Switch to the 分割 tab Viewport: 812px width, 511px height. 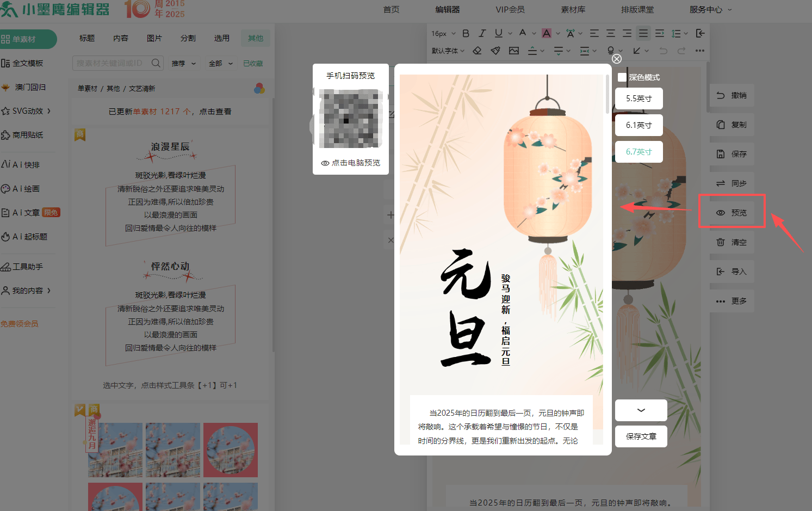188,38
